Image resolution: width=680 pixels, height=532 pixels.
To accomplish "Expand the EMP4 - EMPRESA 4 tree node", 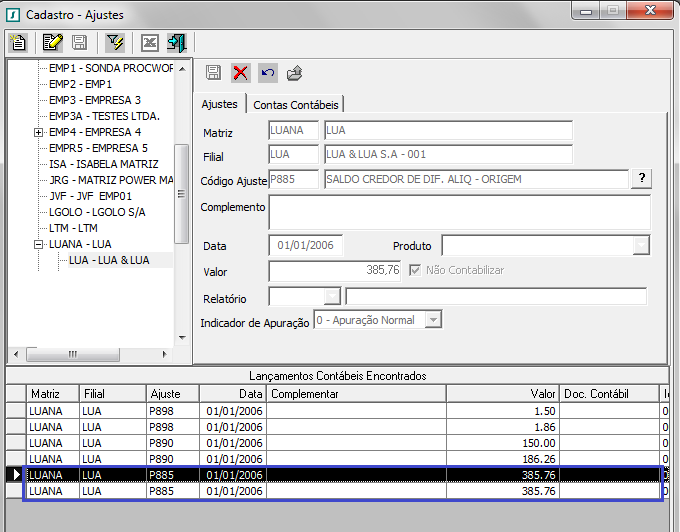I will [x=39, y=132].
